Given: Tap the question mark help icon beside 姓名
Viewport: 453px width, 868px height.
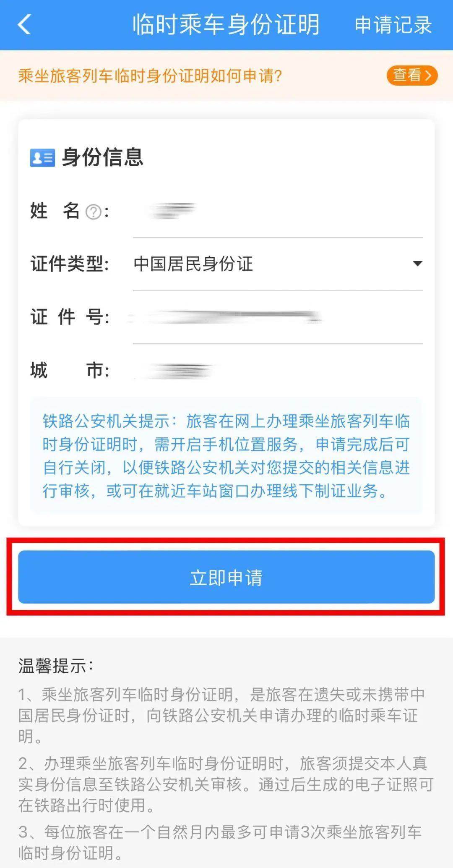Looking at the screenshot, I should tap(93, 212).
